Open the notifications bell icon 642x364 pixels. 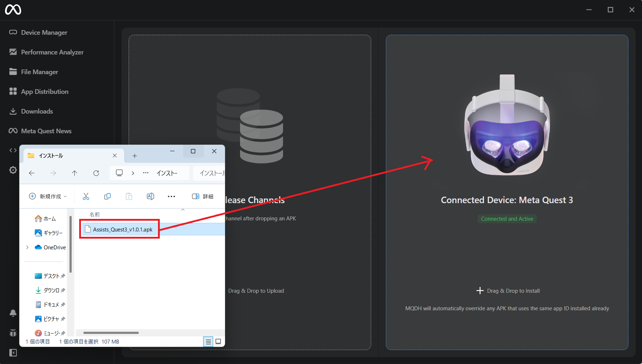click(x=13, y=313)
